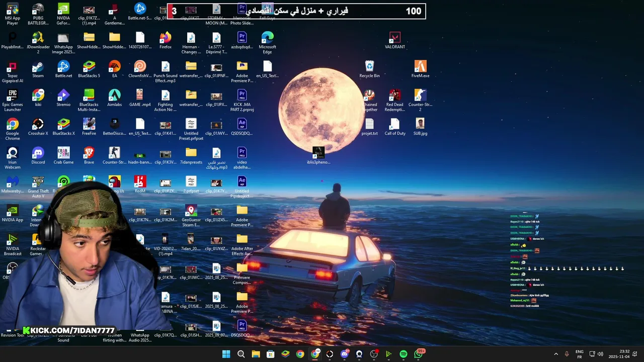This screenshot has height=362, width=644.
Task: Select the FiveM.exe desktop icon
Action: point(420,69)
